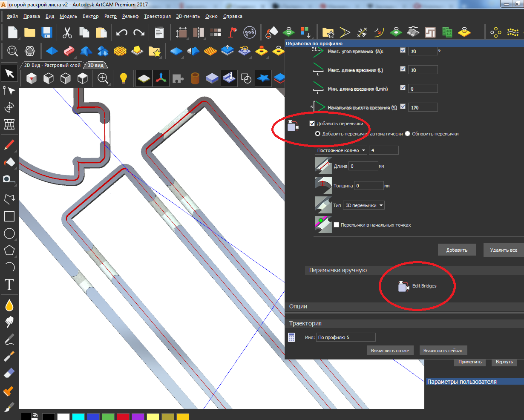
Task: Select the Text tool with the T icon
Action: [x=9, y=284]
